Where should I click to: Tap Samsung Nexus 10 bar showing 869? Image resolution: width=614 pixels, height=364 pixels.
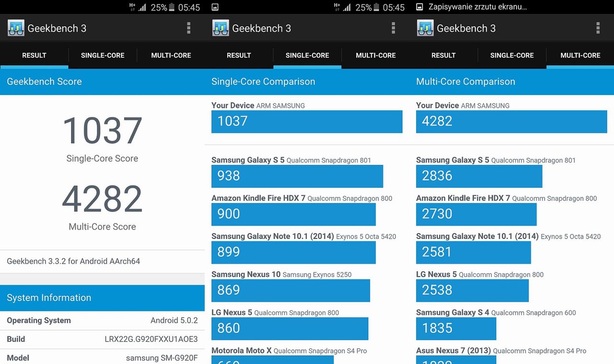click(x=291, y=290)
